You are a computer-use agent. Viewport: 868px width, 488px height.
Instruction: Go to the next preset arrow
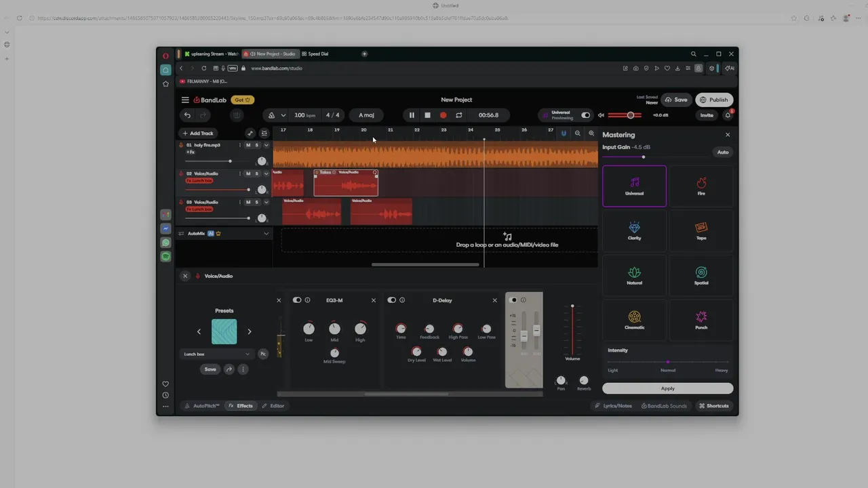coord(249,331)
